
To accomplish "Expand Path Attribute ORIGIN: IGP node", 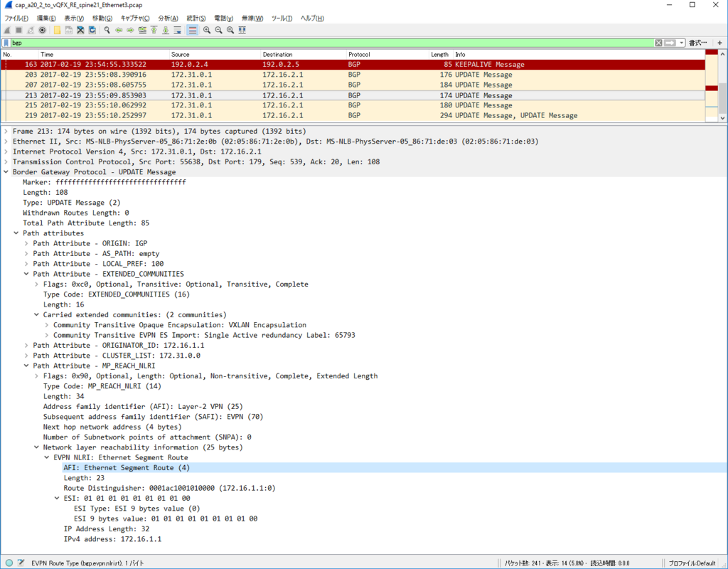I will 26,243.
